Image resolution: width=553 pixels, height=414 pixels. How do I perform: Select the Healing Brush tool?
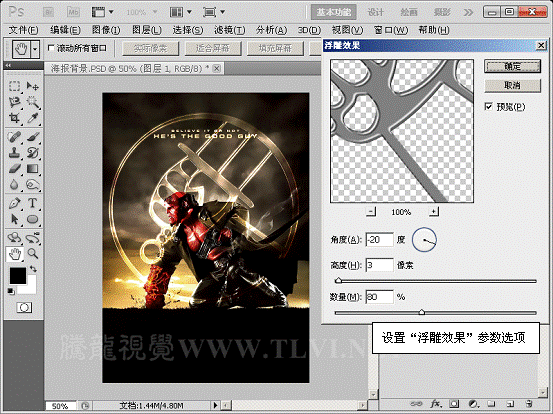tap(14, 137)
